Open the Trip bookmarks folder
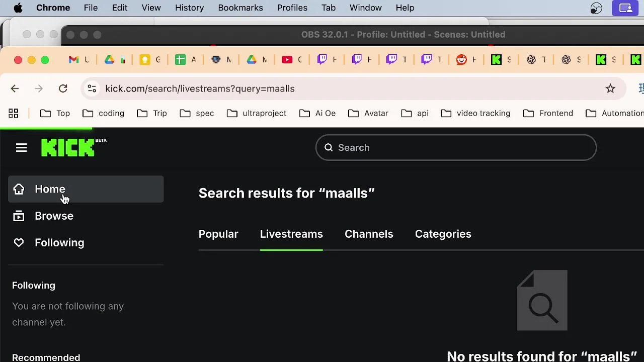 (x=152, y=114)
